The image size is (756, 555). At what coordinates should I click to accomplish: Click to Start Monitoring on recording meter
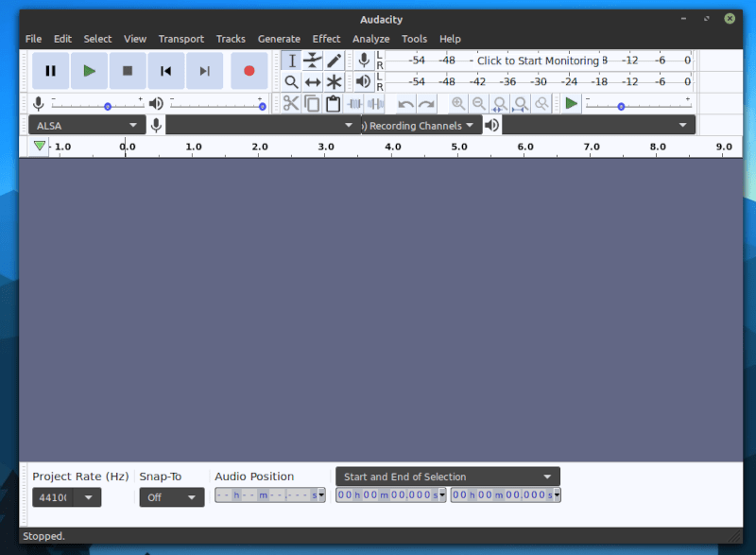click(x=538, y=61)
